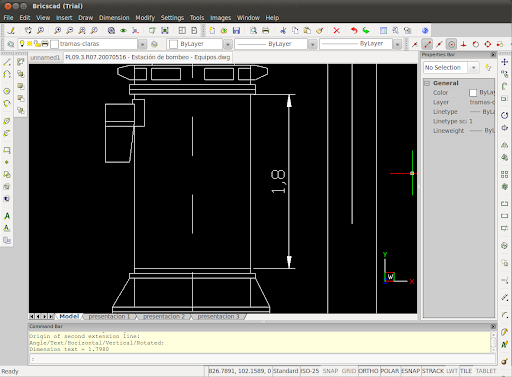Toggle ORTHO mode in status bar

pyautogui.click(x=368, y=371)
